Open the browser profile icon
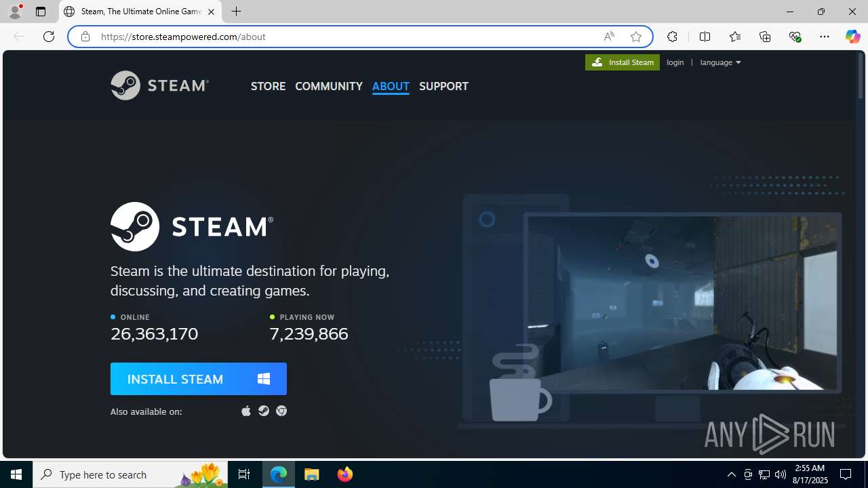 coord(15,12)
